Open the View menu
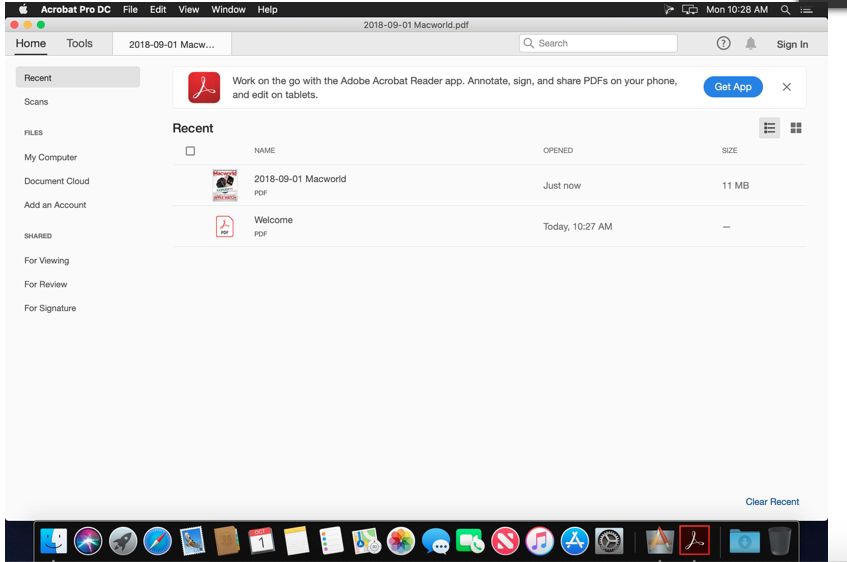Screen dimensions: 847x562 point(189,9)
